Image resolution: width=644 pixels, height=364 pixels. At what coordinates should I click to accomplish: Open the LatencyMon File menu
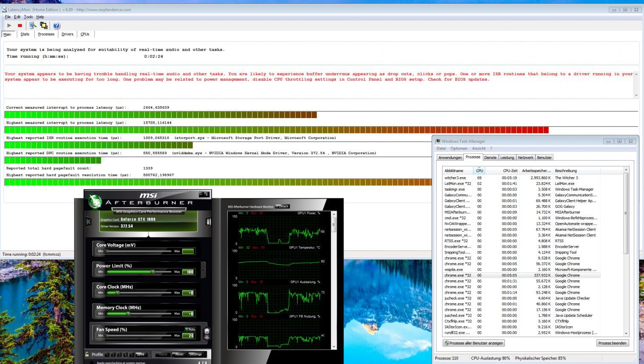click(x=8, y=17)
